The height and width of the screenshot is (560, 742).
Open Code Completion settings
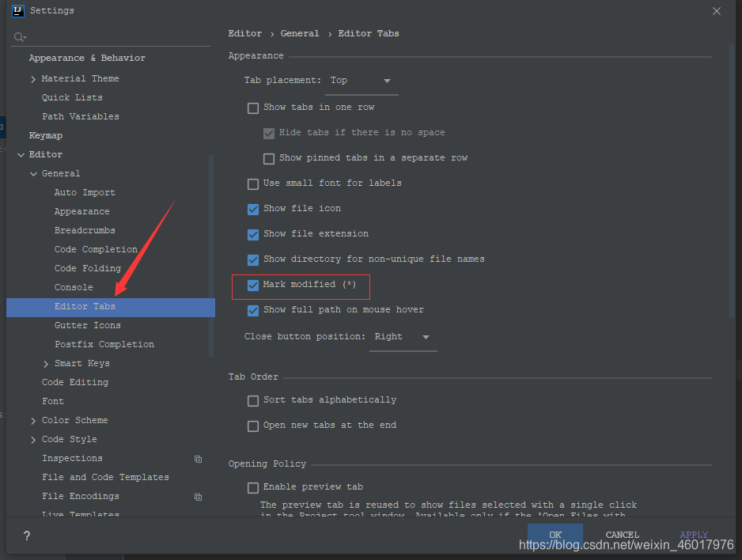96,249
